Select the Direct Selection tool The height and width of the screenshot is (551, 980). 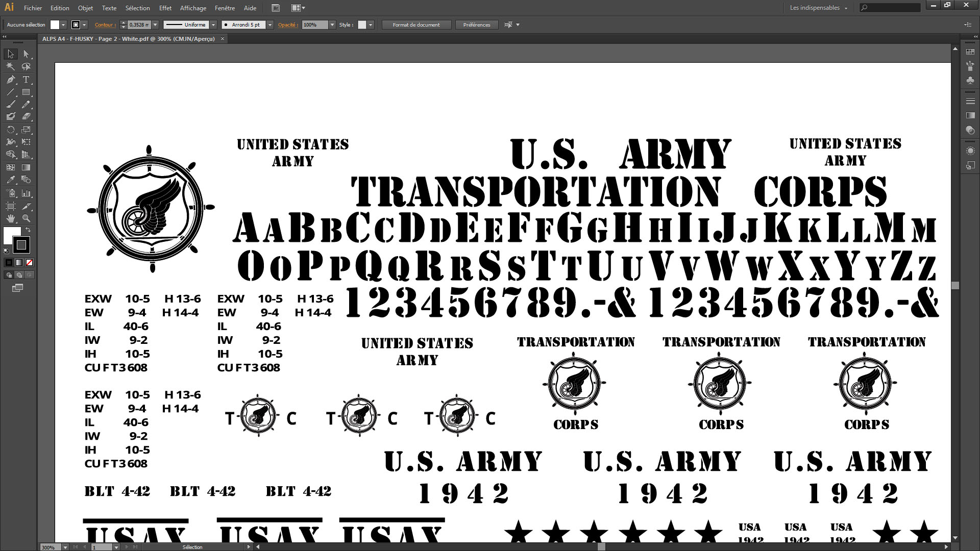pos(26,54)
